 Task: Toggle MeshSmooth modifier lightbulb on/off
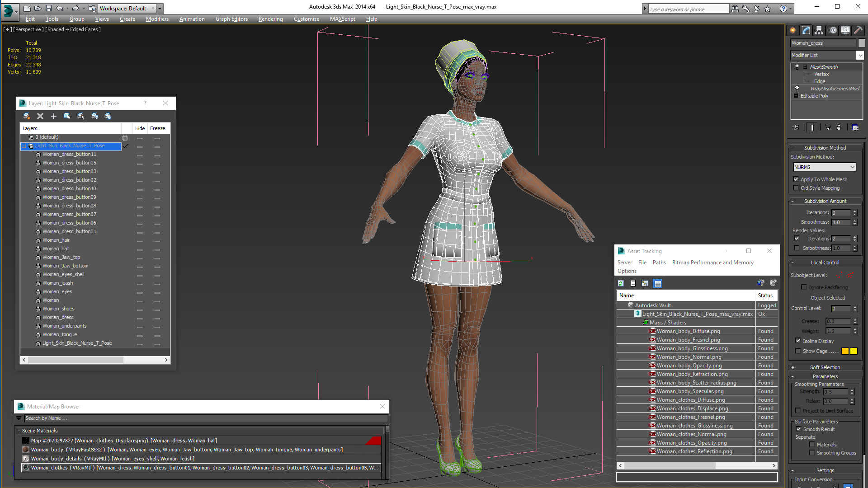[x=797, y=67]
